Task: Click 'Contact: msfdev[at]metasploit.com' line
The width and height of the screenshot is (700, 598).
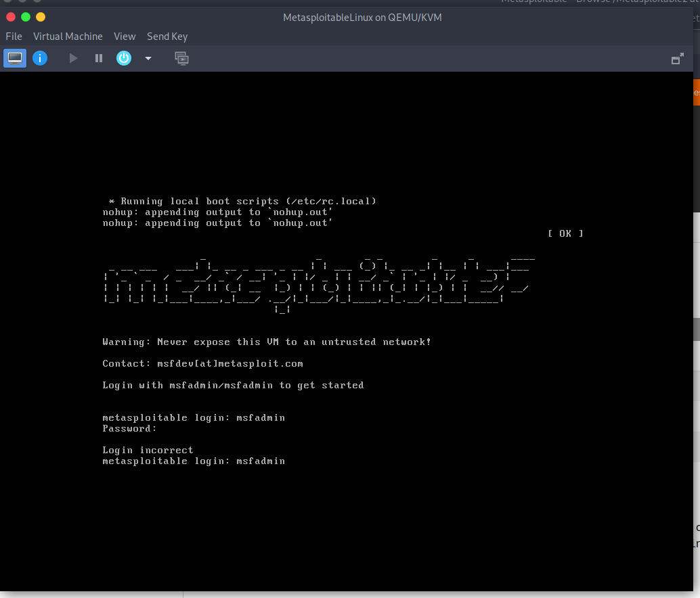Action: point(202,363)
